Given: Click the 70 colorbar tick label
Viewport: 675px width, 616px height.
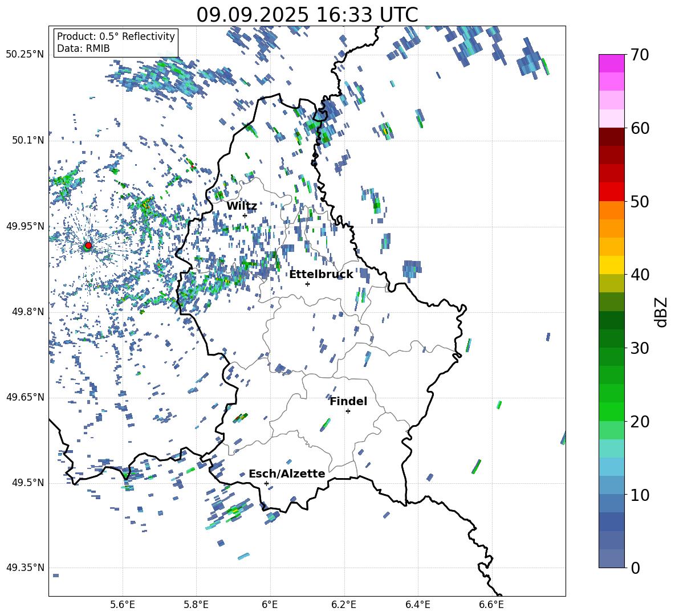Looking at the screenshot, I should tap(640, 55).
